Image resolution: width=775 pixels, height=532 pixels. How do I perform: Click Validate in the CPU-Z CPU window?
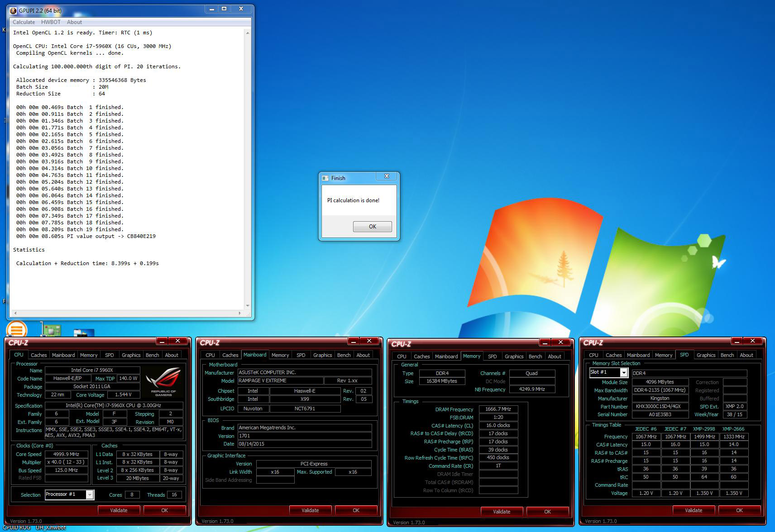click(119, 510)
